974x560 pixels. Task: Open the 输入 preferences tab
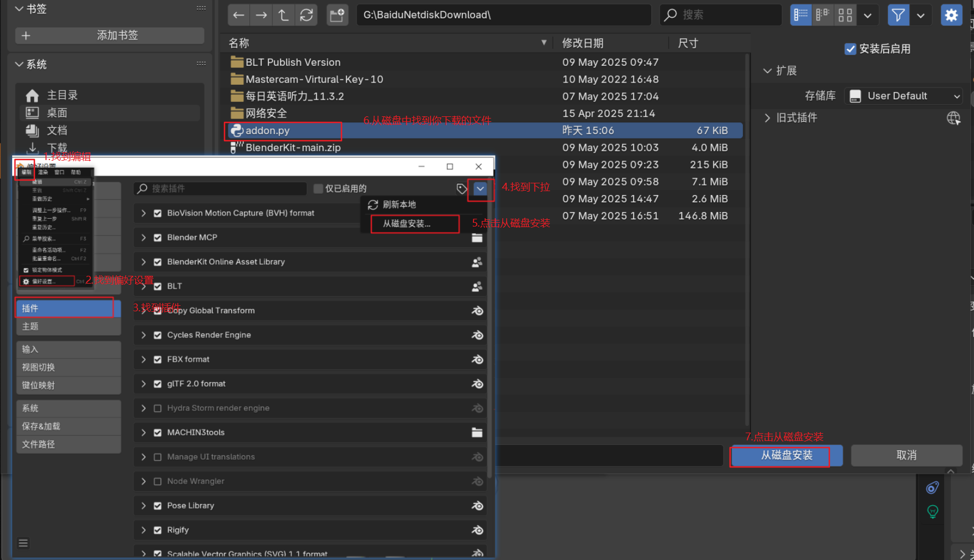click(69, 350)
